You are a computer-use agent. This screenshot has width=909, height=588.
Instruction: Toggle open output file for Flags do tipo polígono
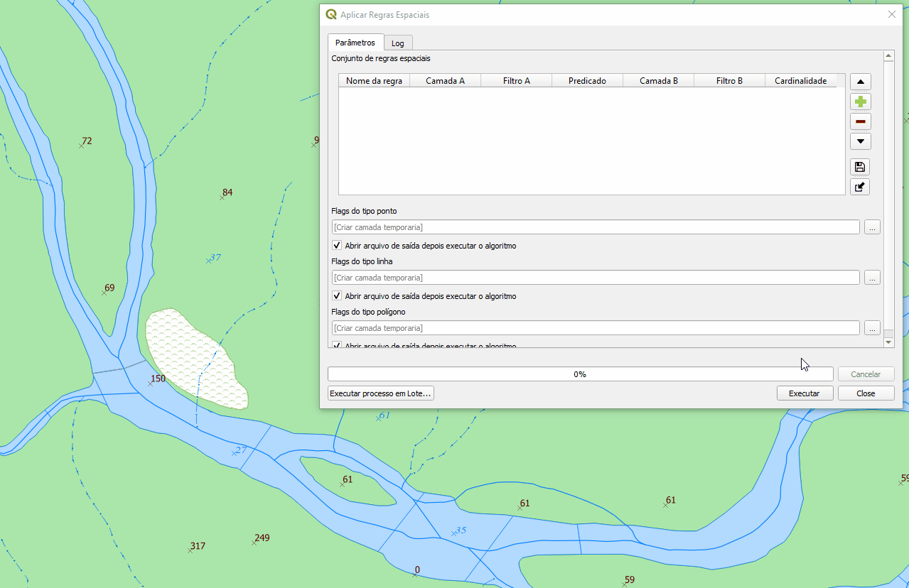pyautogui.click(x=337, y=346)
